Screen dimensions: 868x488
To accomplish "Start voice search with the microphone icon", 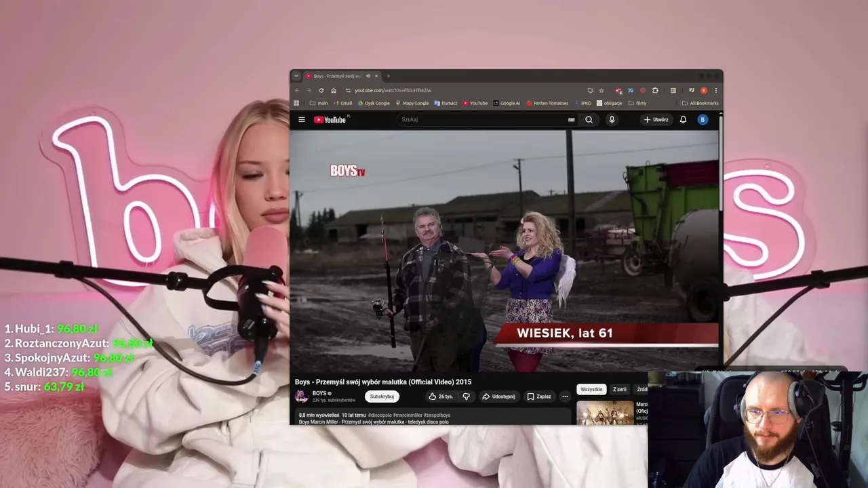I will point(612,120).
